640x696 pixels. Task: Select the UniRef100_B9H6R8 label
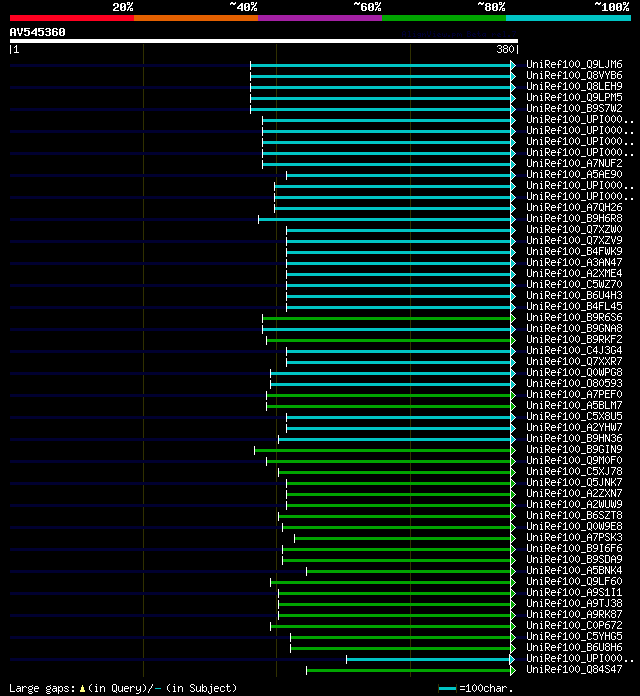[574, 218]
